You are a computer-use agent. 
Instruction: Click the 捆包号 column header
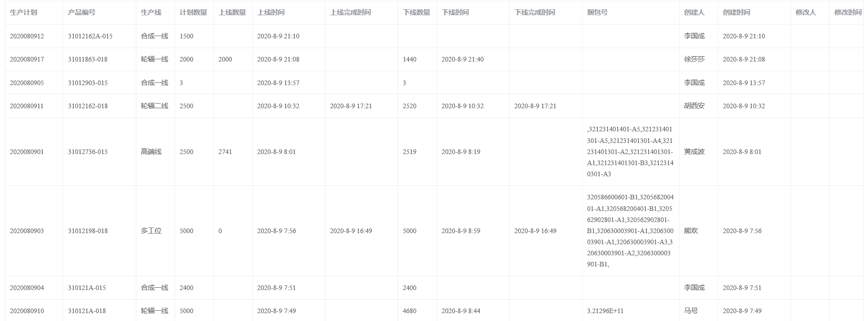coord(597,12)
